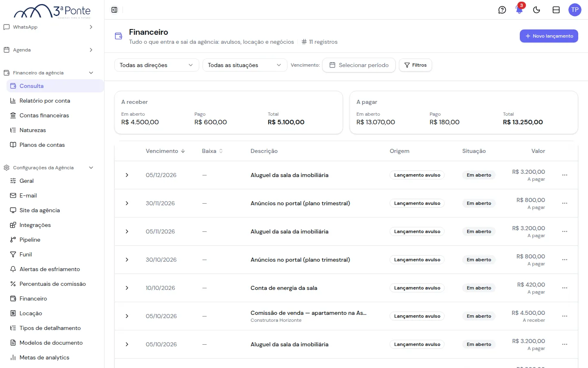Sort by Baixa column
Image resolution: width=588 pixels, height=368 pixels.
click(212, 151)
